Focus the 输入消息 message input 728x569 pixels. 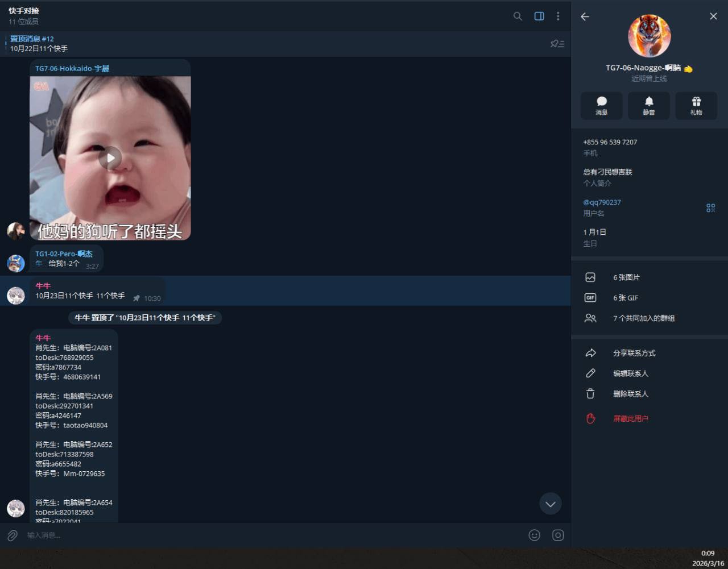click(273, 535)
